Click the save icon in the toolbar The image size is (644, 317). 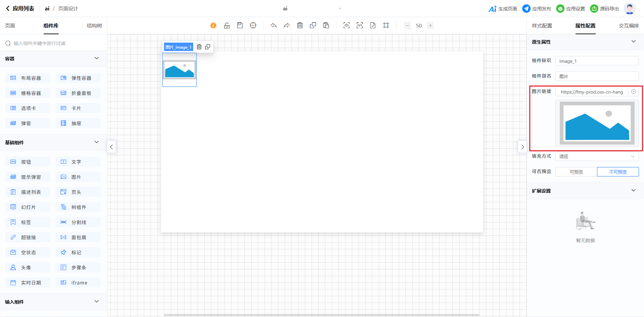[240, 25]
